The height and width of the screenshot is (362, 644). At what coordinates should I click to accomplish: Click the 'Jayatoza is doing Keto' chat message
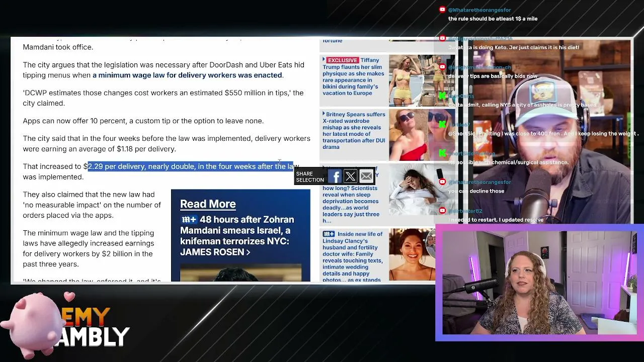(514, 47)
